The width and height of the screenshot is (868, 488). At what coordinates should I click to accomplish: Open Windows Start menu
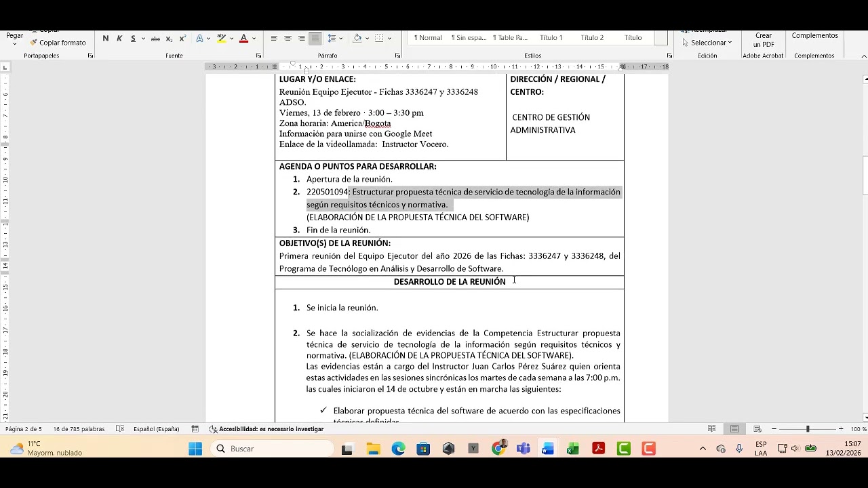pos(195,449)
